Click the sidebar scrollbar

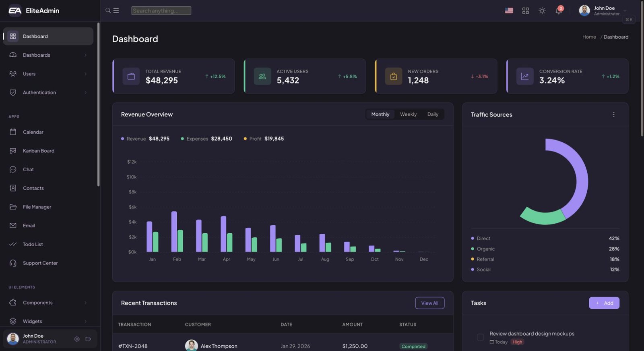(98, 105)
